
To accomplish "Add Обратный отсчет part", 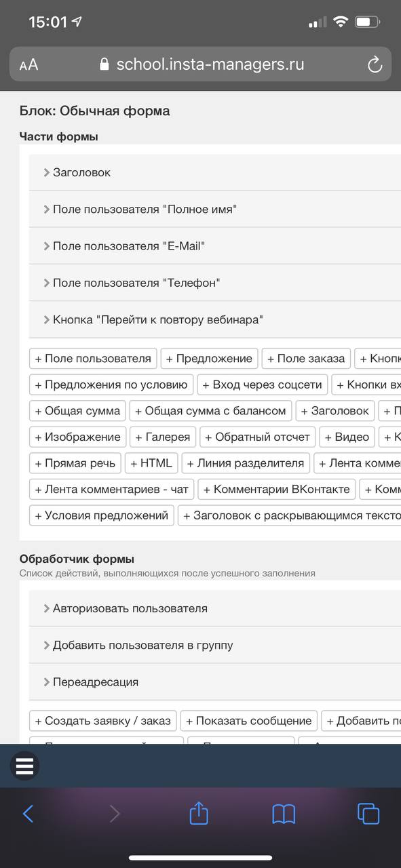I will pyautogui.click(x=258, y=437).
